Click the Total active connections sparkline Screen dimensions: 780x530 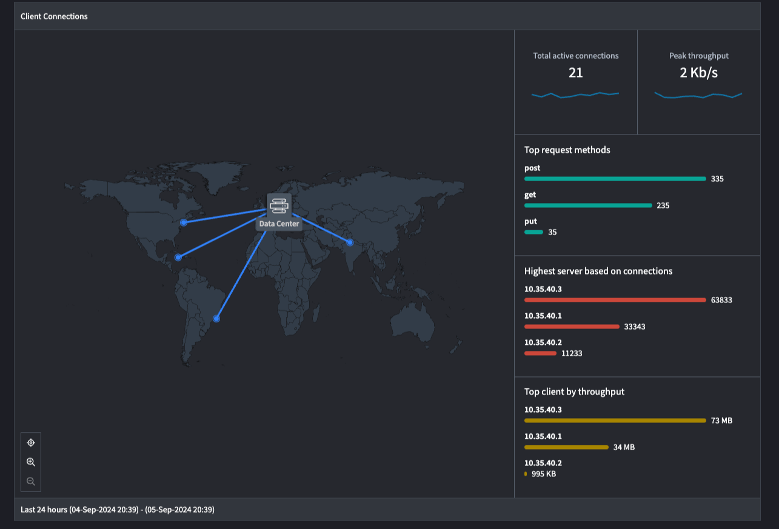tap(575, 95)
